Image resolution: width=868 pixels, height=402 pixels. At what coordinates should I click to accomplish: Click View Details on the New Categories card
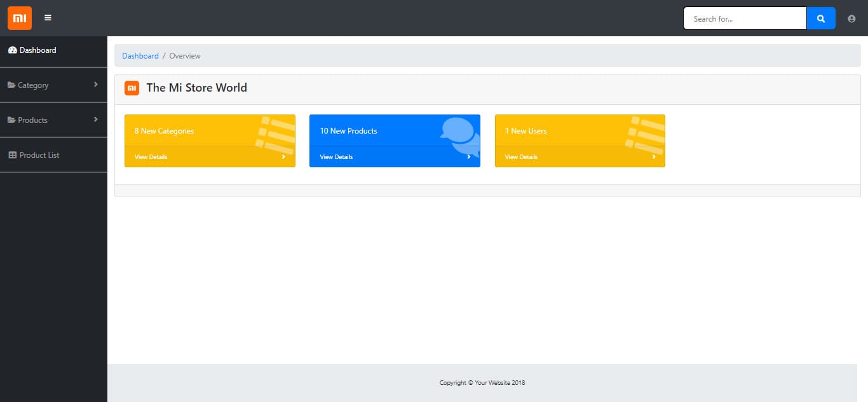tap(151, 156)
